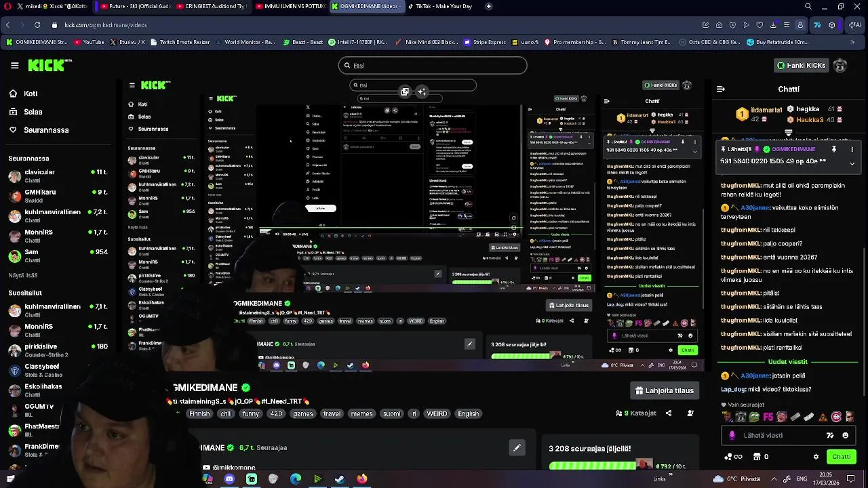
Task: Reload the page
Action: click(37, 25)
